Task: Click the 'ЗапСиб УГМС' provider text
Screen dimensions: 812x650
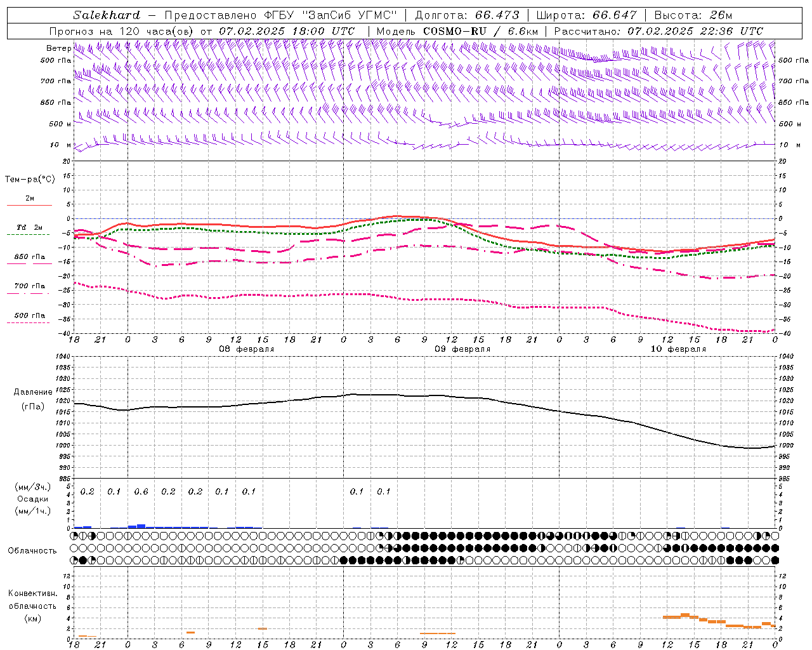Action: point(350,15)
